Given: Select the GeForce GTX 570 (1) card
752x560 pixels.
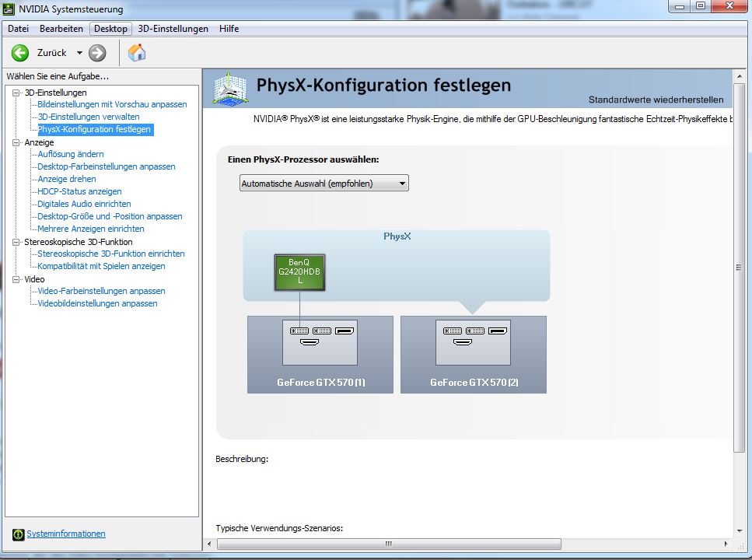Looking at the screenshot, I should 320,355.
